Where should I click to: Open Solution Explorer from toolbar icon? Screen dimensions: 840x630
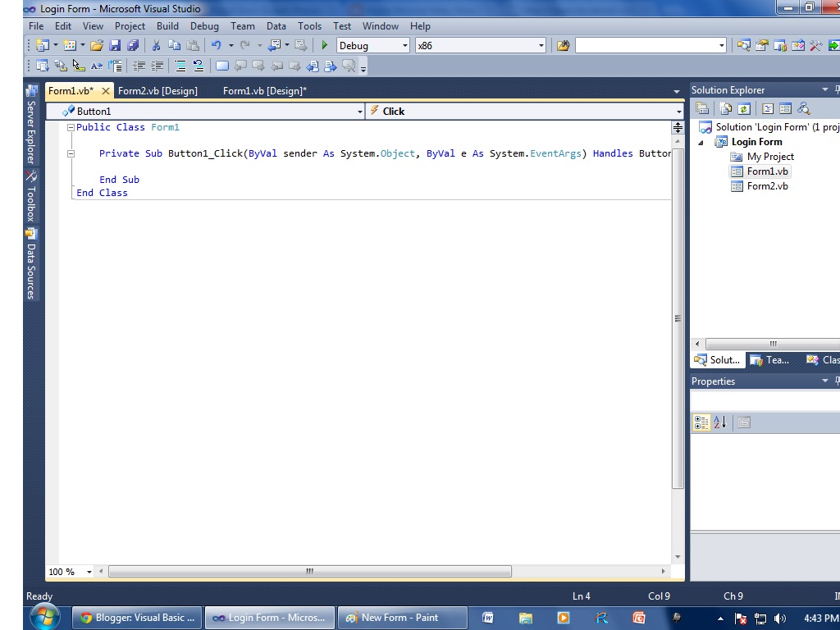pos(743,46)
